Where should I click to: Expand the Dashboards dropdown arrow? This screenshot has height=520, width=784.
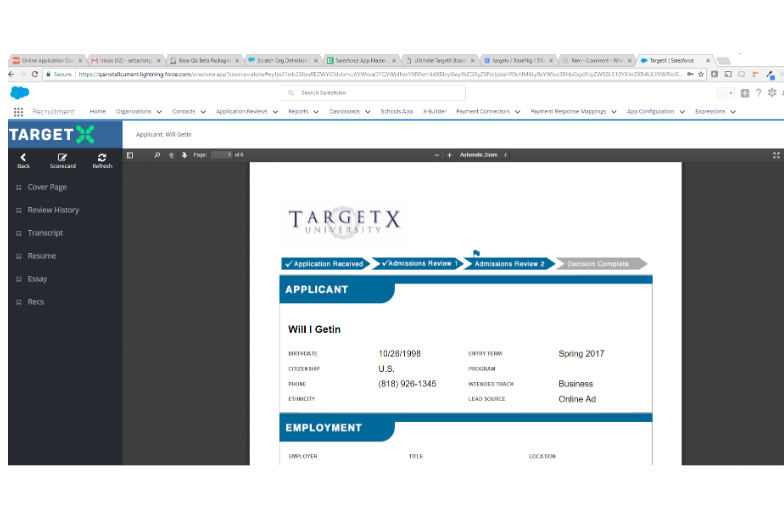click(x=368, y=112)
